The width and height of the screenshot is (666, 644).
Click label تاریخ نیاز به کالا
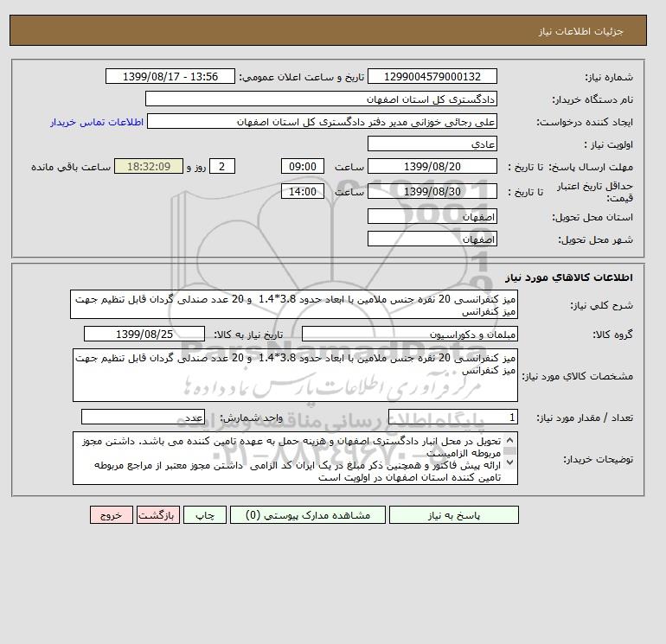[x=248, y=335]
